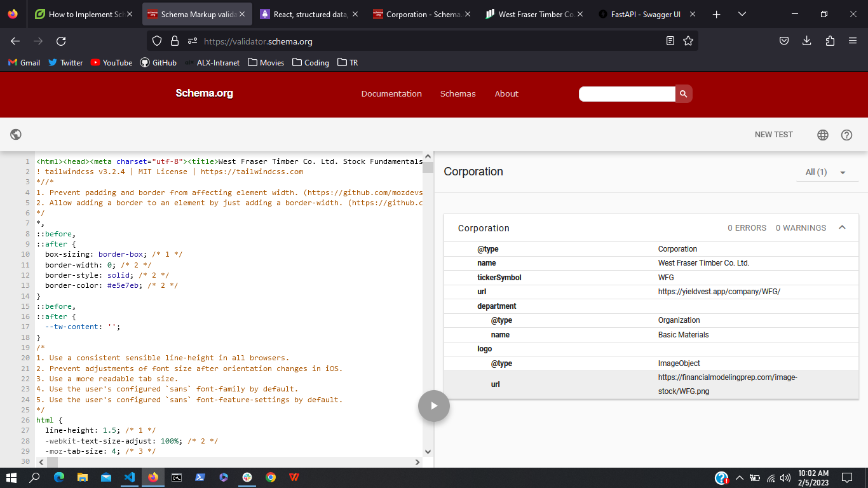Click the Schema.org search input field
This screenshot has height=488, width=868.
pos(627,93)
